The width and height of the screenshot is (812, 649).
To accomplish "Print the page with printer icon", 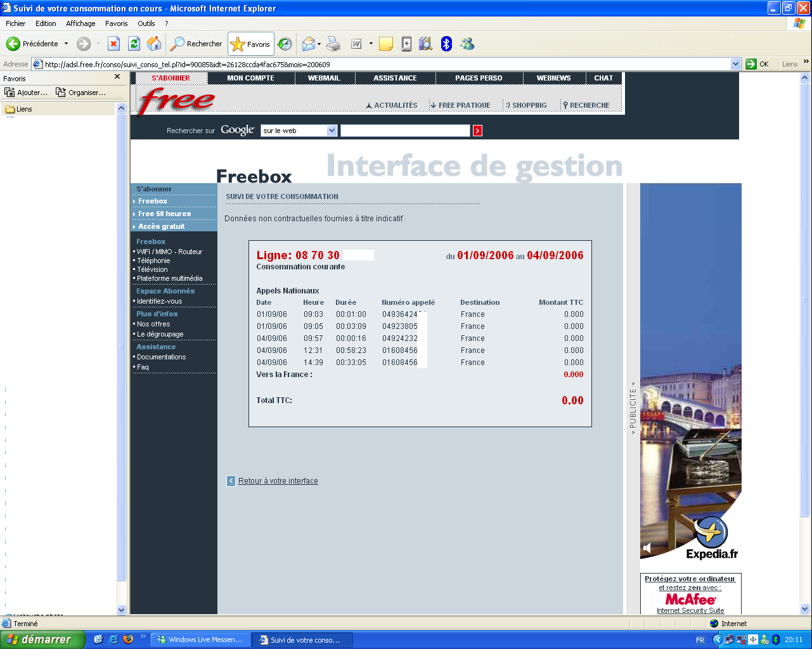I will 334,44.
